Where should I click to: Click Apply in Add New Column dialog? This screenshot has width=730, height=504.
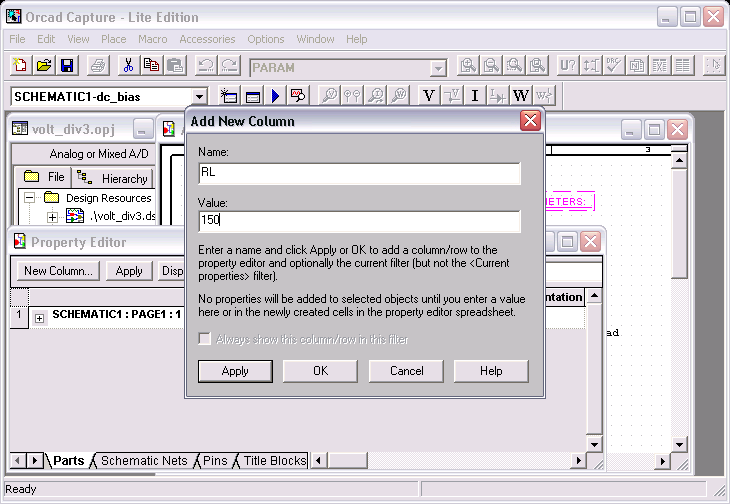coord(235,371)
